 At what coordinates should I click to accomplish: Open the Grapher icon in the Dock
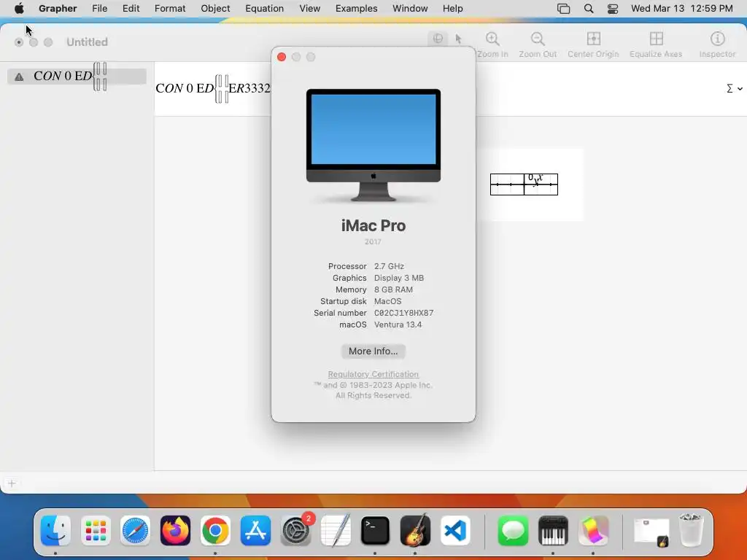point(593,531)
